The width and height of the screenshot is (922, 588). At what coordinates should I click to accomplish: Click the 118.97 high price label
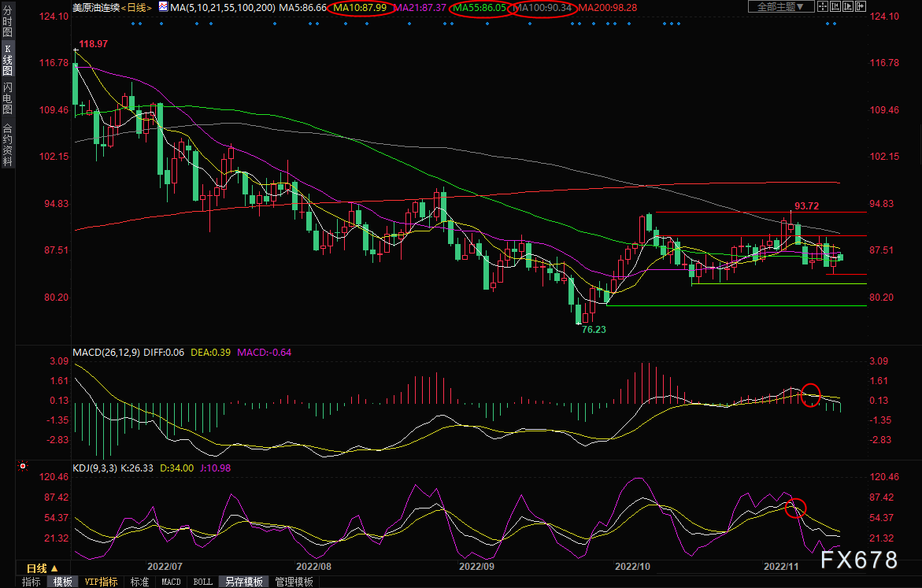tap(94, 44)
